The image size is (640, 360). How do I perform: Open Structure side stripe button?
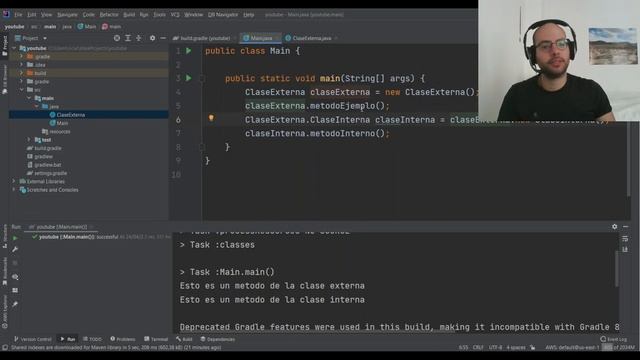click(4, 237)
